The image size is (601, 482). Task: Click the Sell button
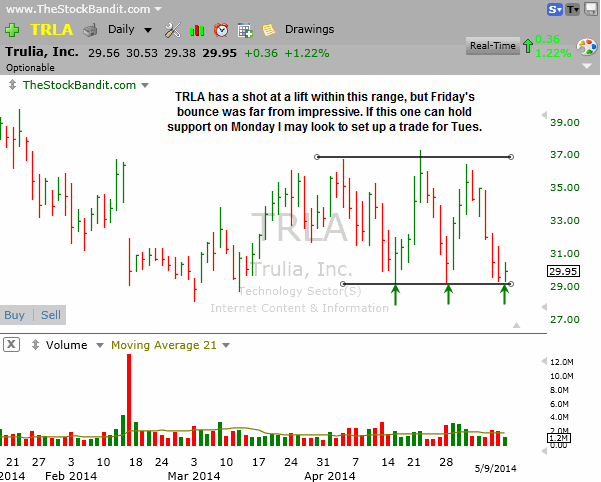point(50,314)
